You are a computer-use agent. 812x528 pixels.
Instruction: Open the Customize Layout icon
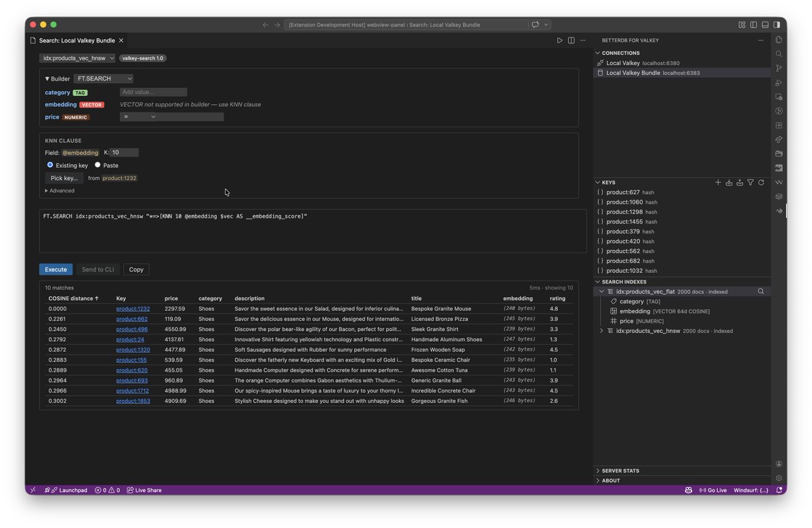point(742,25)
